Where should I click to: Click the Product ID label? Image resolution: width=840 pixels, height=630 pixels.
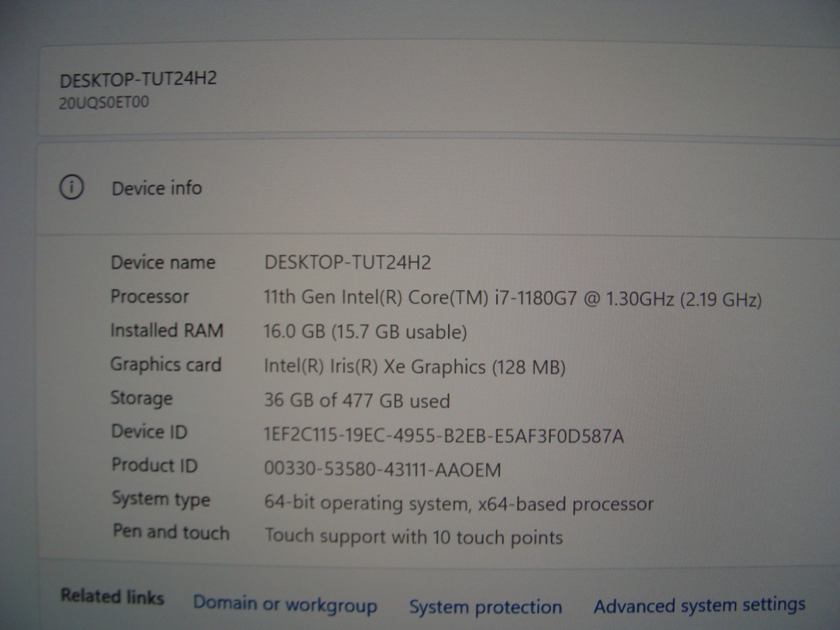154,465
